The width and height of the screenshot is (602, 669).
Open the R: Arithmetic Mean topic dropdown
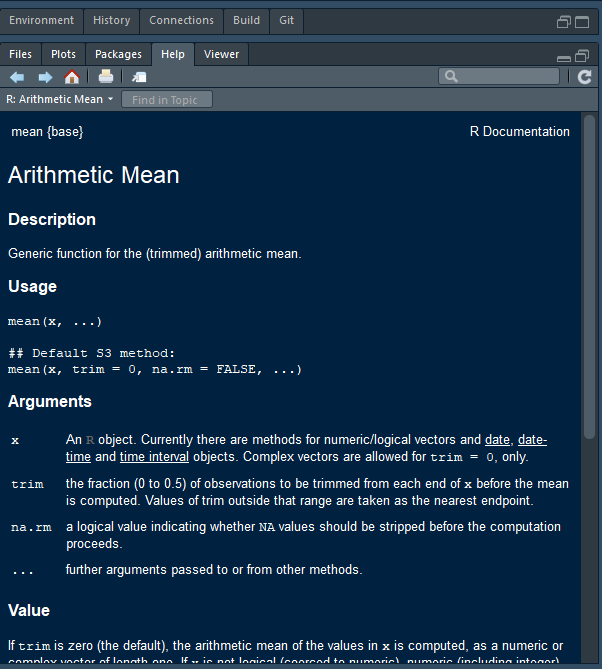(60, 100)
